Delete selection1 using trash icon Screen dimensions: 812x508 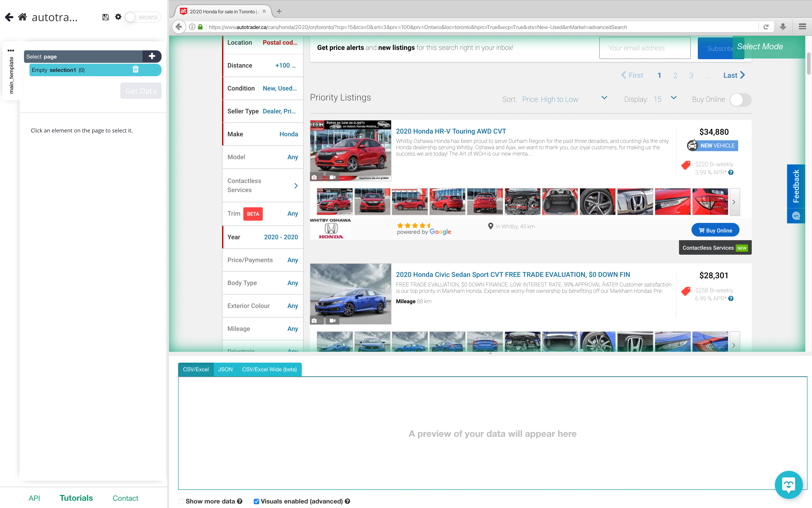[135, 69]
